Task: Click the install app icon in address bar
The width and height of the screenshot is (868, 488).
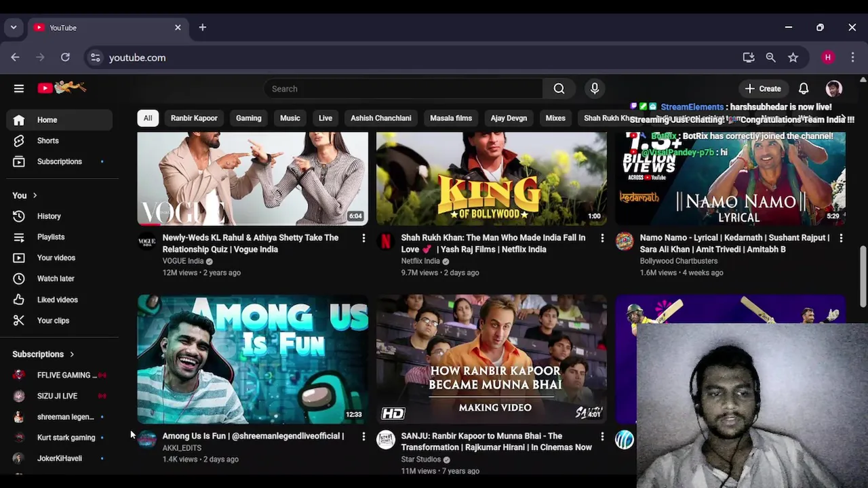Action: tap(749, 58)
